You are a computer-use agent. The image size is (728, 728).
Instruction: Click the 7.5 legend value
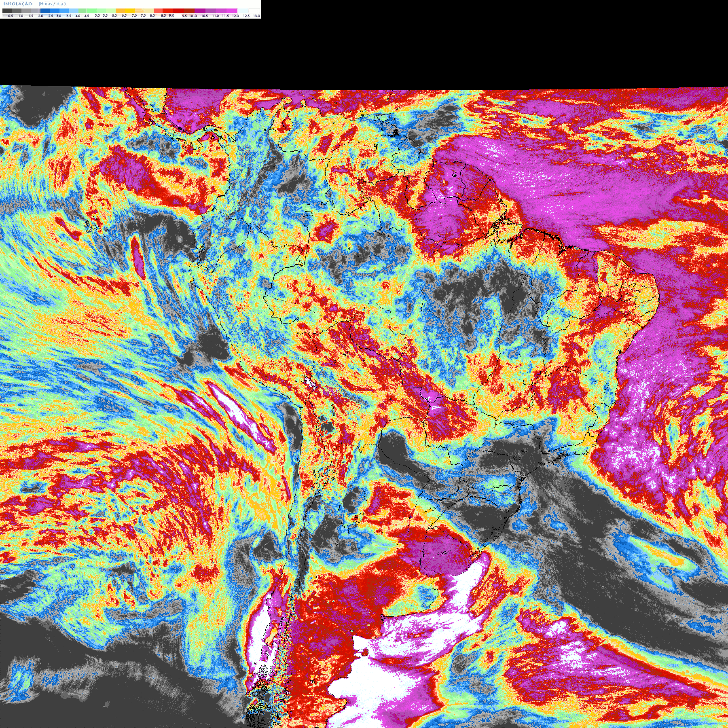143,15
